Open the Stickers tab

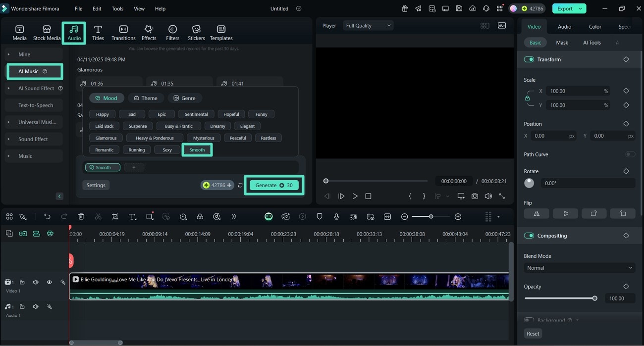point(196,33)
